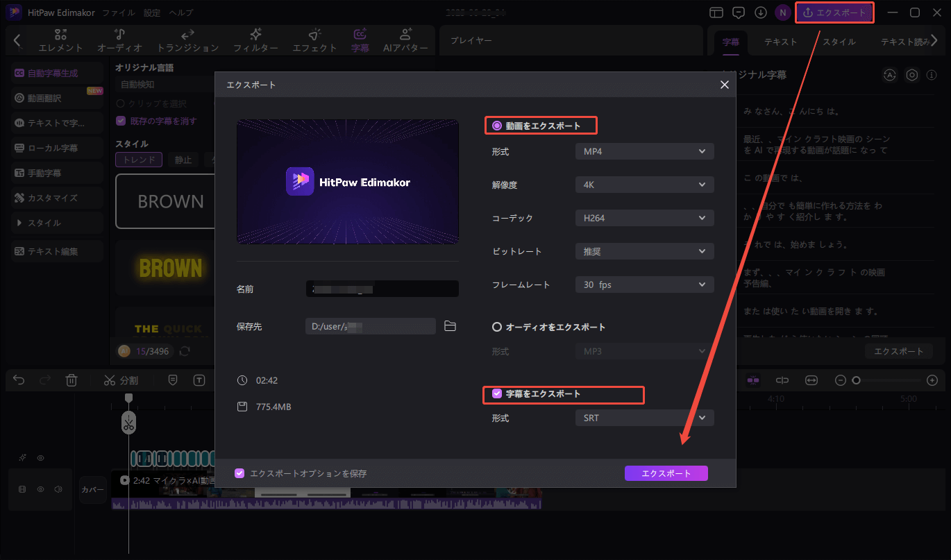Open the MP3 audio format dropdown
Viewport: 951px width, 560px height.
(644, 351)
